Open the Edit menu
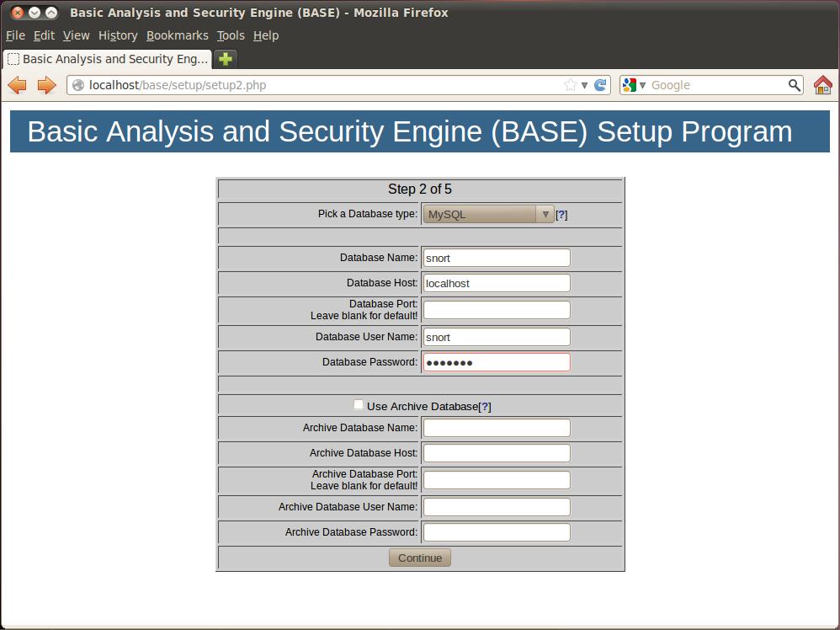The width and height of the screenshot is (840, 630). (x=44, y=35)
